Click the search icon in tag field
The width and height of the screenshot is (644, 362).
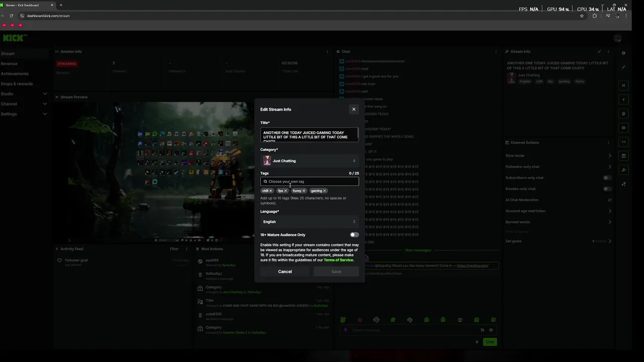point(265,182)
